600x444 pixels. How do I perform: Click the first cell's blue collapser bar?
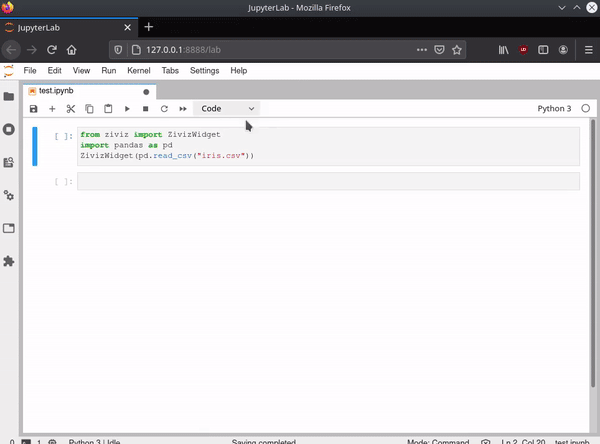pos(35,146)
